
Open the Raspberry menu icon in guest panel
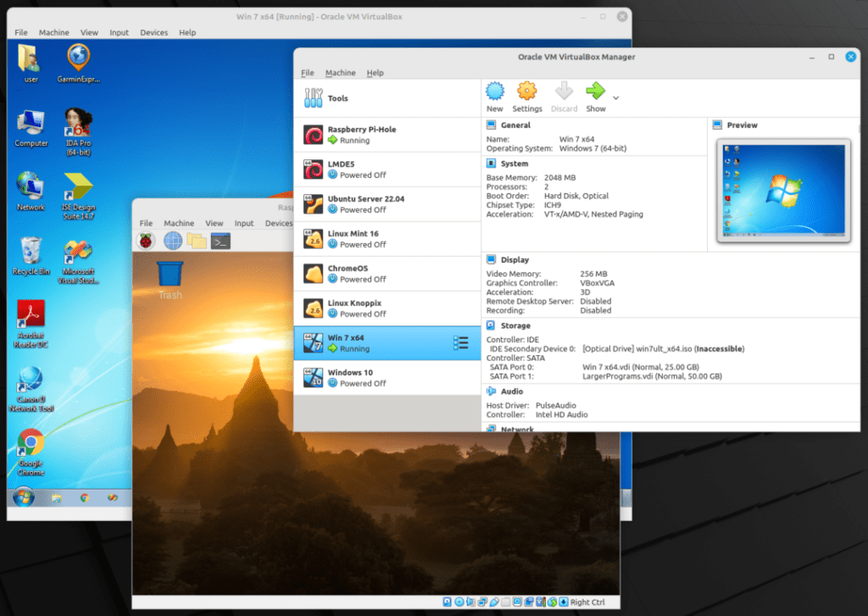pos(146,241)
